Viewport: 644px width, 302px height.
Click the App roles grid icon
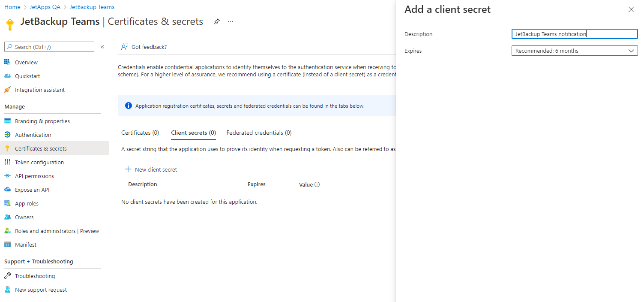(7, 203)
